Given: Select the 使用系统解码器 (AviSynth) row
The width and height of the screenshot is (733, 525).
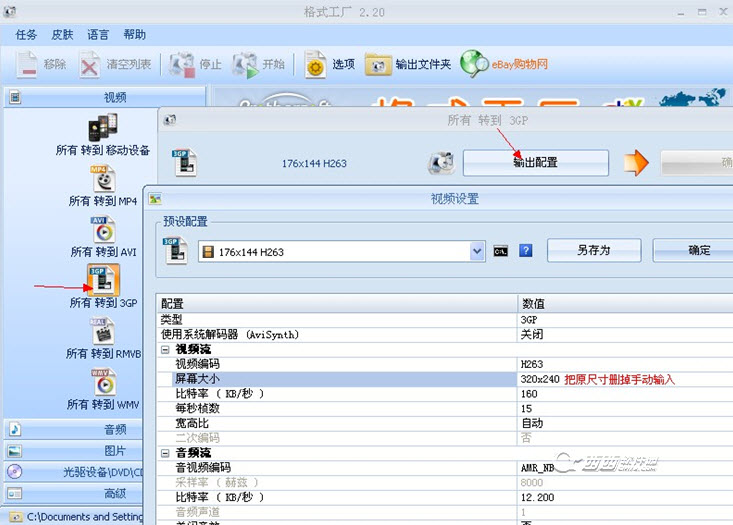Looking at the screenshot, I should [x=444, y=335].
